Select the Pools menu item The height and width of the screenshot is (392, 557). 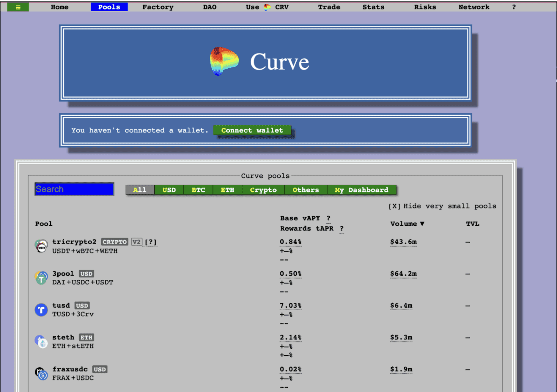[109, 7]
